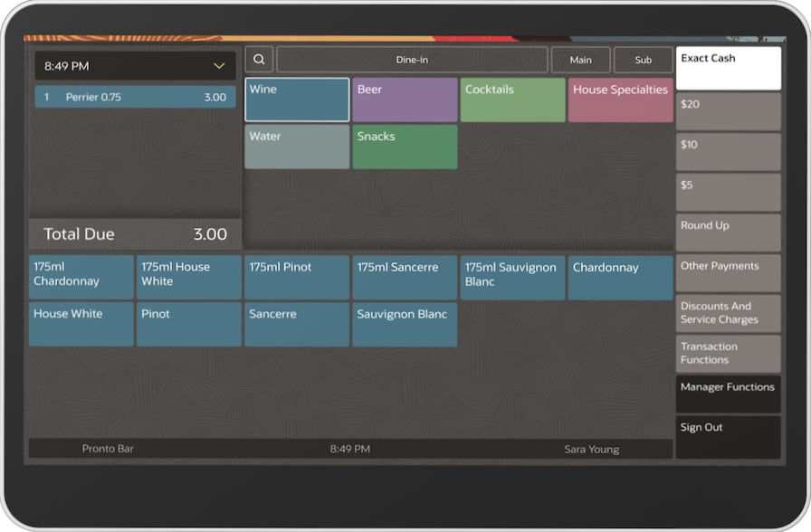Add a Pinot bottle
The image size is (811, 532).
pyautogui.click(x=189, y=324)
